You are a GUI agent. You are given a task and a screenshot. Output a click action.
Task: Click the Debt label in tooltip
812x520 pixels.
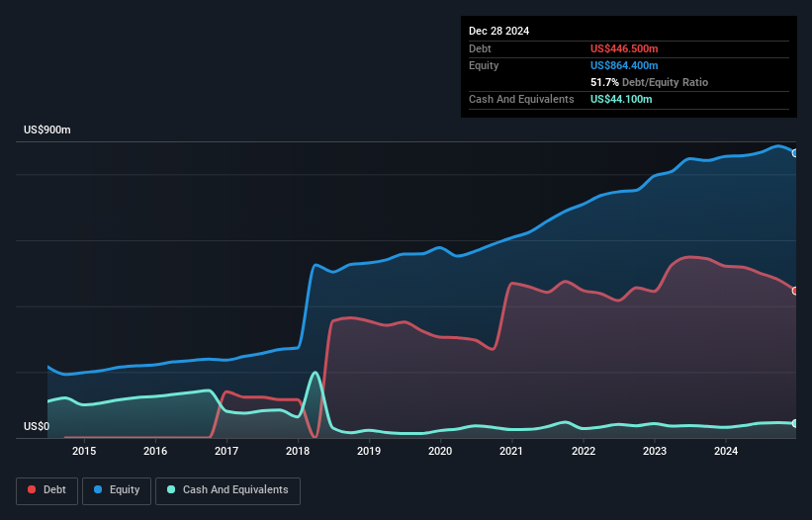480,48
